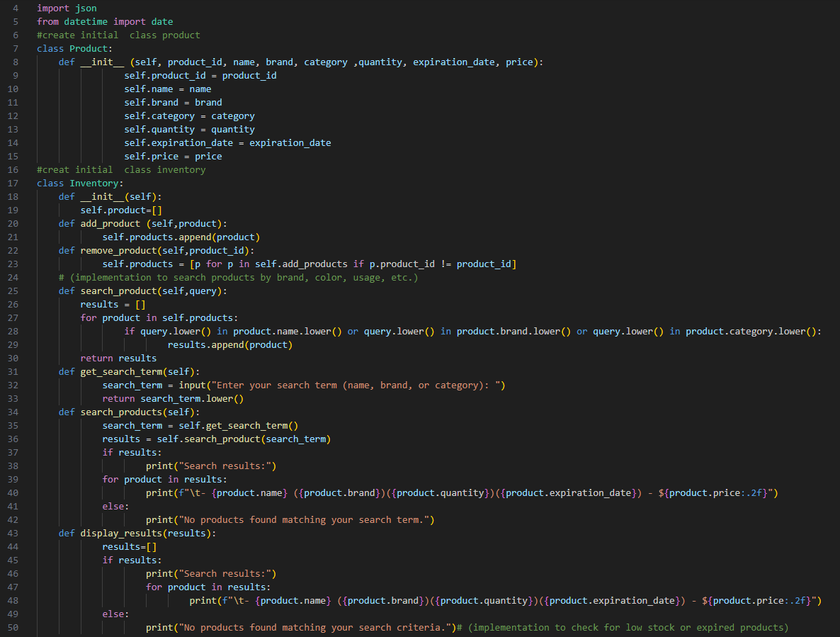Click line number 43 in the gutter
The image size is (840, 637).
tap(13, 533)
